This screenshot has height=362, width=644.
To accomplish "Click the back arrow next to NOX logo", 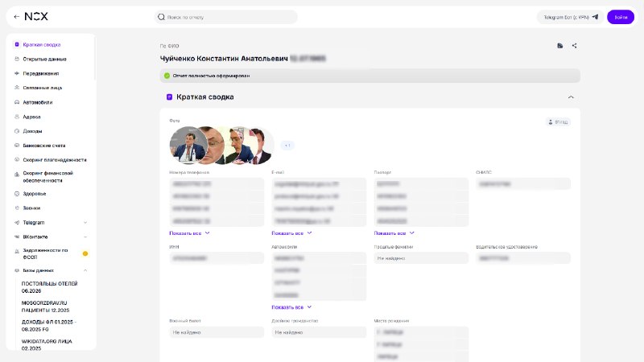I will pyautogui.click(x=16, y=17).
